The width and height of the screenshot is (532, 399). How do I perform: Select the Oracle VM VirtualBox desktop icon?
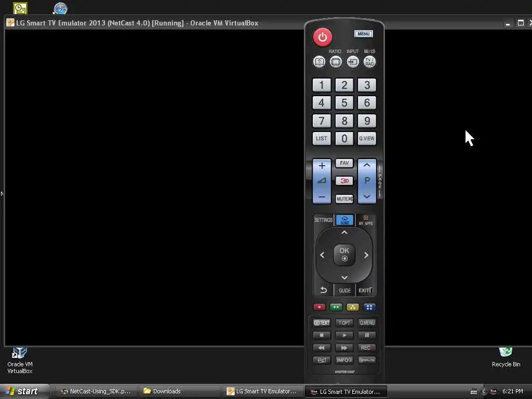[20, 361]
